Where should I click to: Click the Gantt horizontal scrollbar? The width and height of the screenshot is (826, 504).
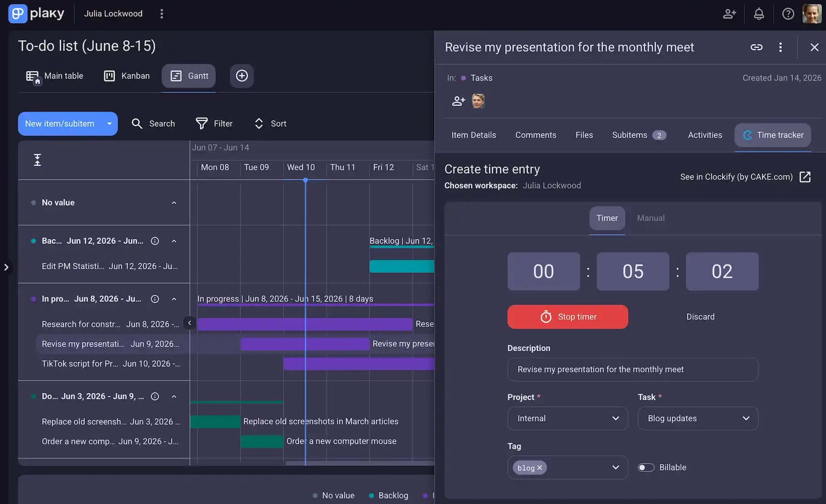360,463
